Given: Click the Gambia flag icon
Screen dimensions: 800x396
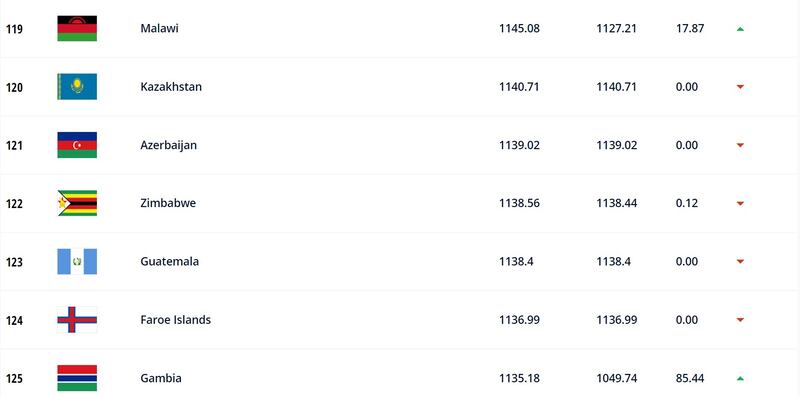Looking at the screenshot, I should (x=77, y=378).
